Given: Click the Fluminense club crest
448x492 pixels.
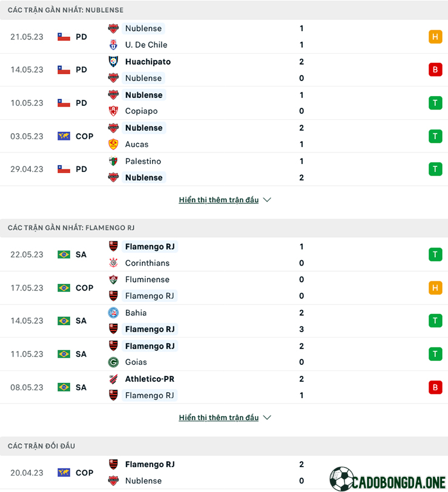Looking at the screenshot, I should (x=113, y=279).
